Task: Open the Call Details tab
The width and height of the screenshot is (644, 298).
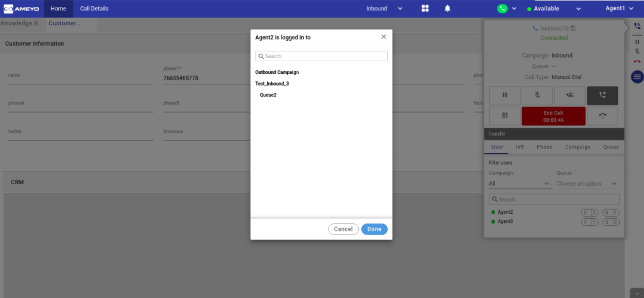Action: 94,9
